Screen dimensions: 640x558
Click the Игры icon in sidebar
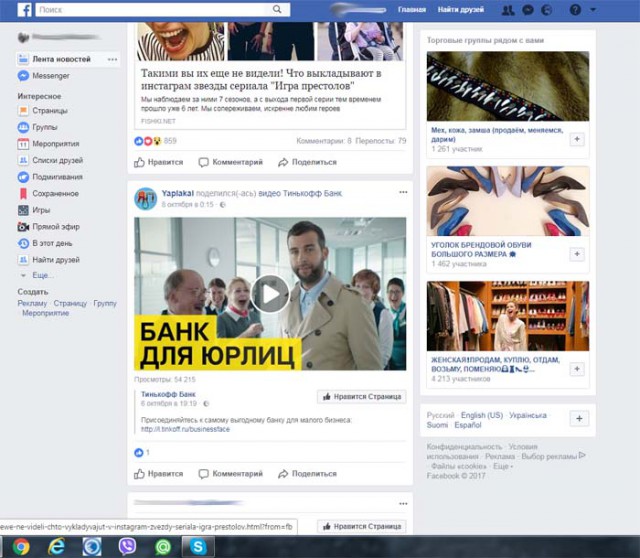pyautogui.click(x=23, y=210)
